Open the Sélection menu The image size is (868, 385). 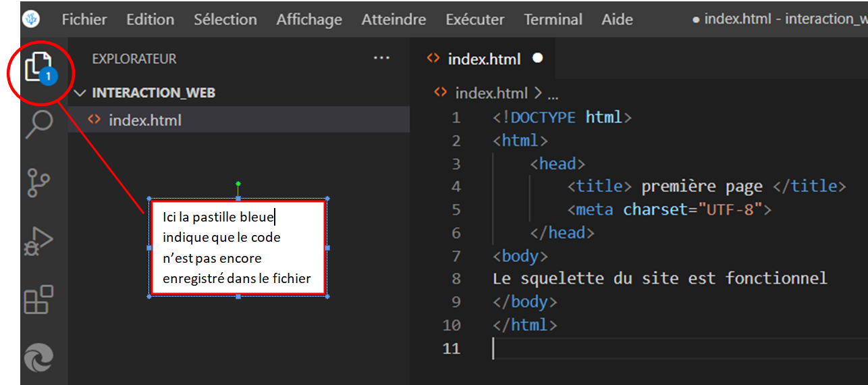click(x=225, y=20)
